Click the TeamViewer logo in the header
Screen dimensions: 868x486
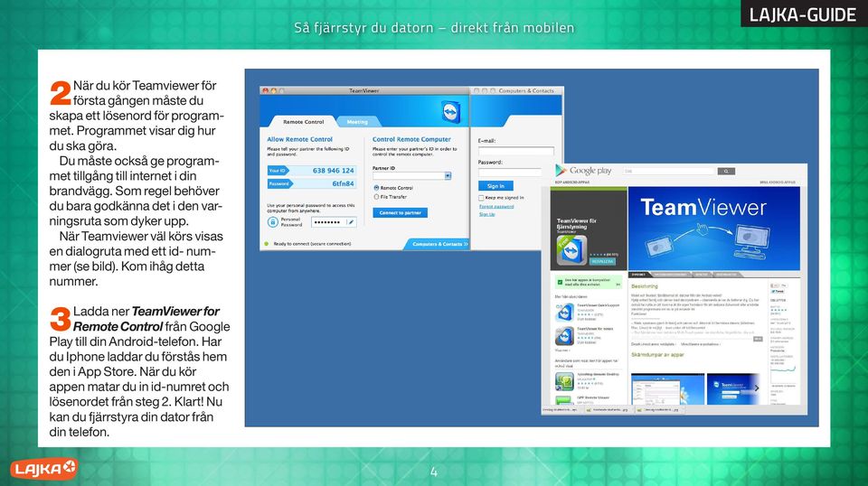click(450, 111)
